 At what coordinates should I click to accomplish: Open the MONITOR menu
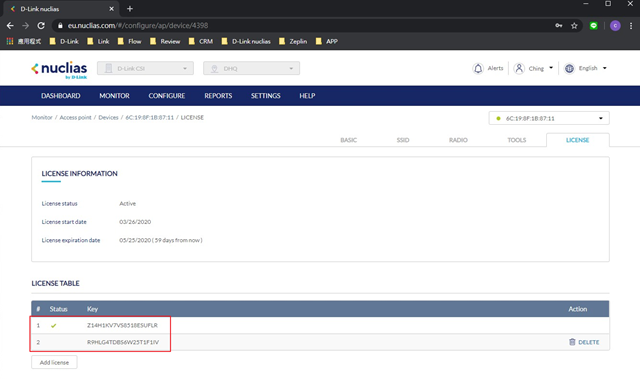click(114, 96)
